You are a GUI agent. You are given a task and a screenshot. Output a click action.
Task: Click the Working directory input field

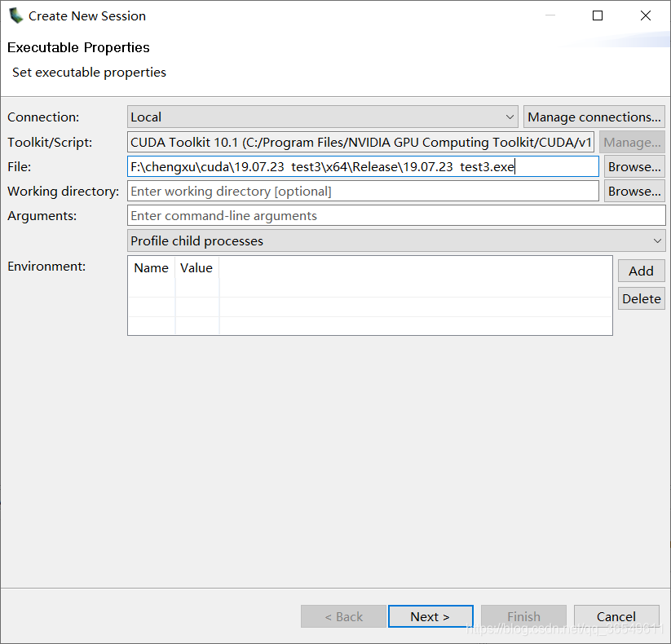point(363,191)
